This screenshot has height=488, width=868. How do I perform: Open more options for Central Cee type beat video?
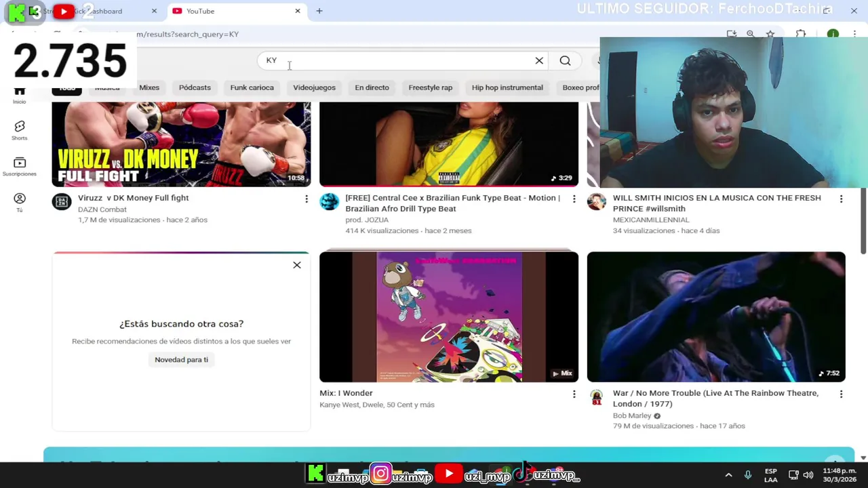pyautogui.click(x=574, y=199)
